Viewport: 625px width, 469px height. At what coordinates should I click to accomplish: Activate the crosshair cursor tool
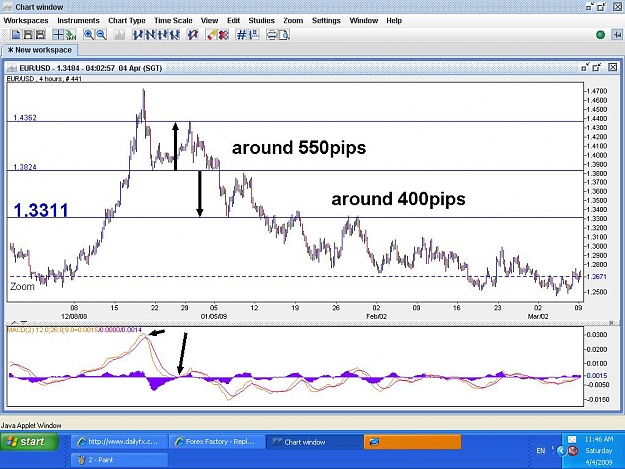point(58,35)
